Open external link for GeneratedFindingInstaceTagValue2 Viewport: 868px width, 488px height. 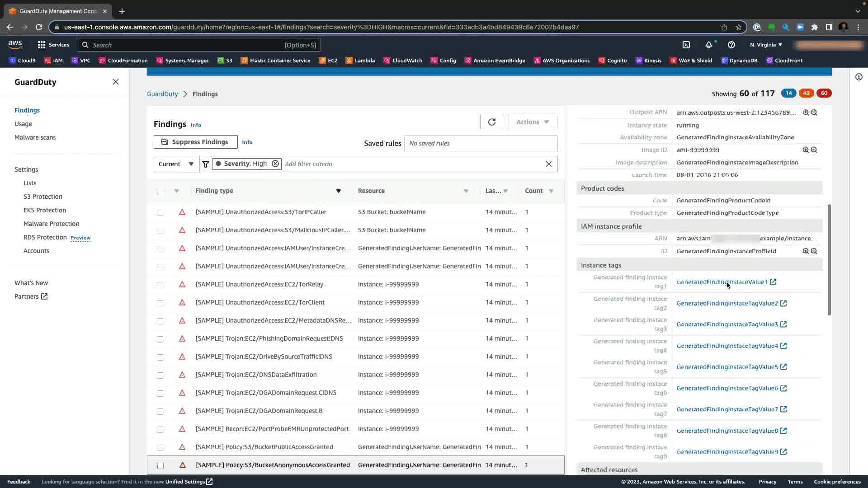[783, 303]
